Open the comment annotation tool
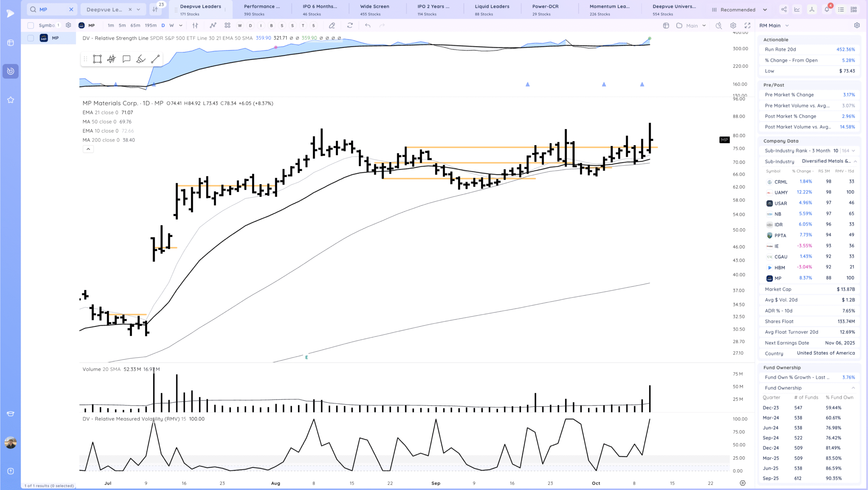This screenshot has width=868, height=490. (126, 59)
